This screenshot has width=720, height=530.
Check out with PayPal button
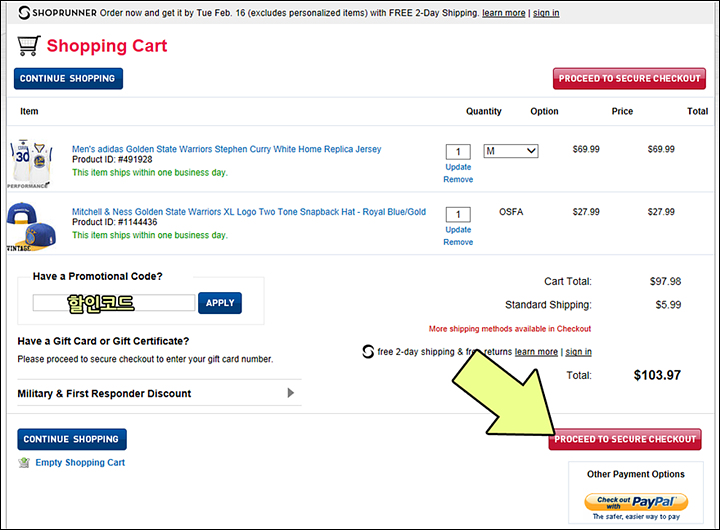coord(636,502)
